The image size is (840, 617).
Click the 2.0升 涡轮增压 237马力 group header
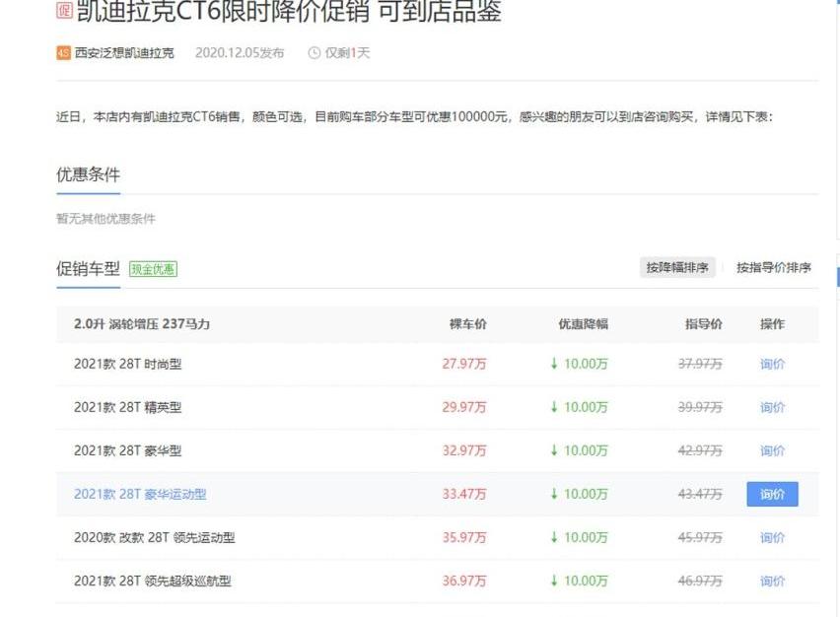point(142,324)
